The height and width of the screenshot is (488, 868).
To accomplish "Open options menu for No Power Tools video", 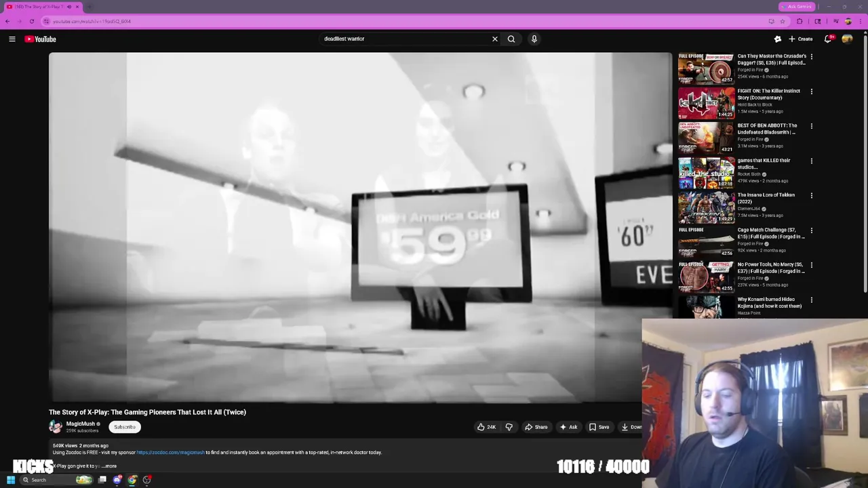I will pyautogui.click(x=812, y=265).
